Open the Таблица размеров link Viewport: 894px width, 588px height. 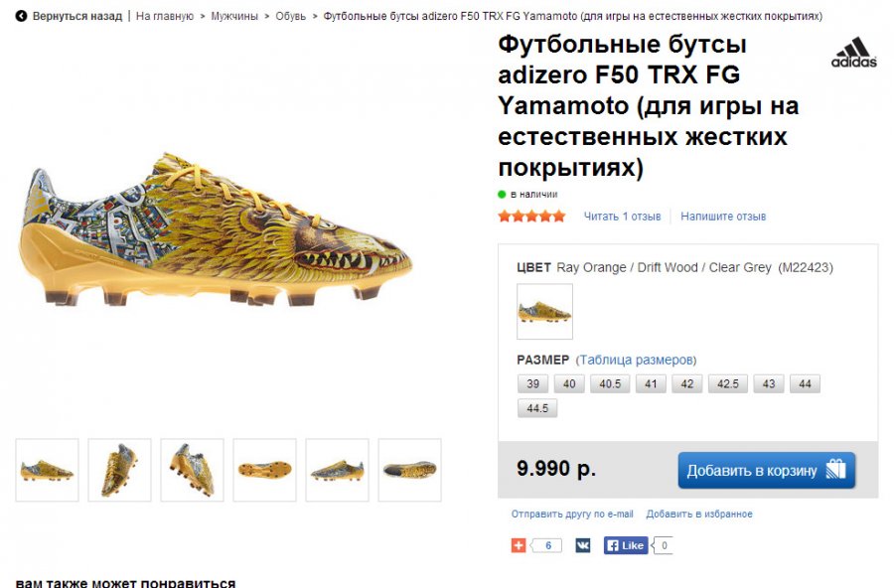click(637, 360)
